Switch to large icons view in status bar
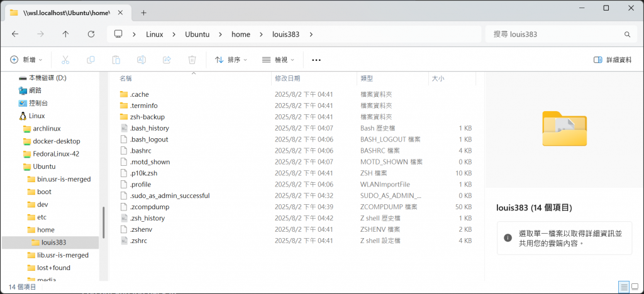The image size is (644, 294). click(635, 286)
